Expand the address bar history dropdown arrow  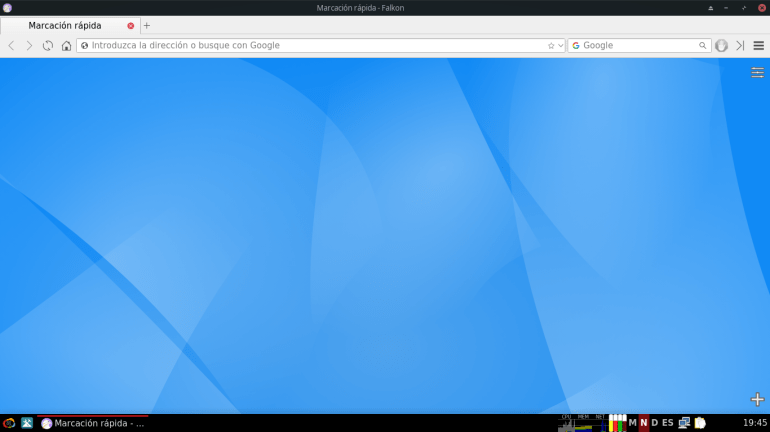560,46
